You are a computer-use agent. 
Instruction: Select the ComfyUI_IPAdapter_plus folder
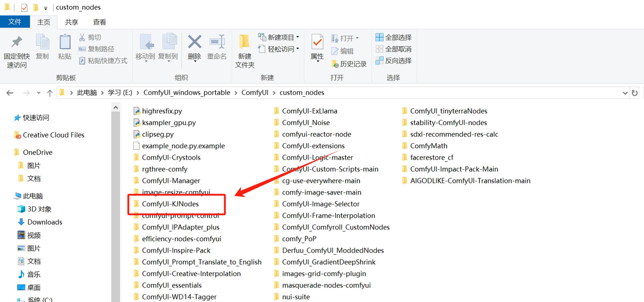point(176,227)
